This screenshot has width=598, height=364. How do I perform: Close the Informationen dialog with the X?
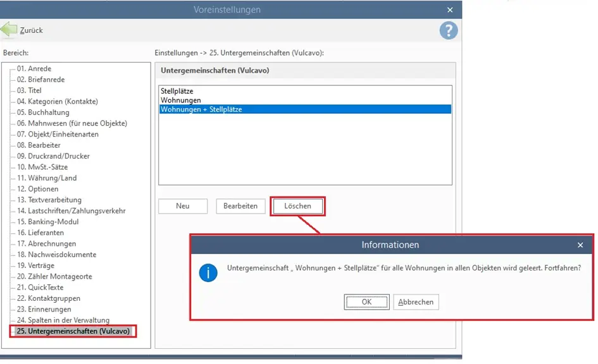(580, 245)
